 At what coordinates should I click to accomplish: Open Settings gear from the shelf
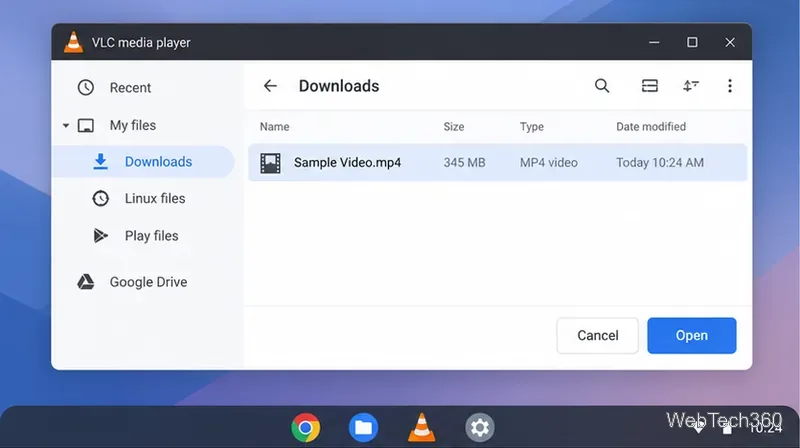480,427
